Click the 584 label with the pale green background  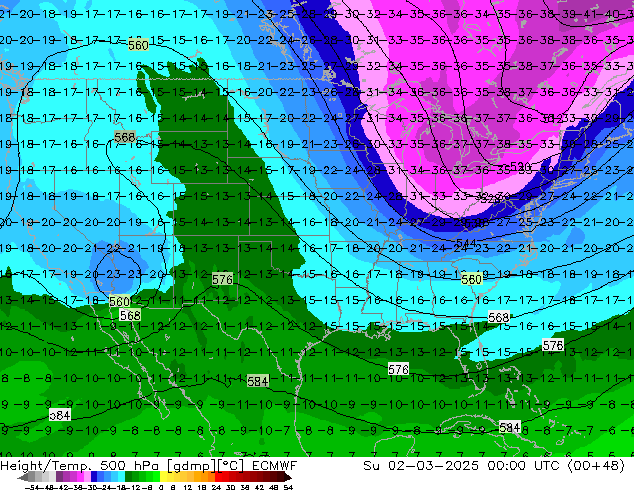(x=258, y=381)
